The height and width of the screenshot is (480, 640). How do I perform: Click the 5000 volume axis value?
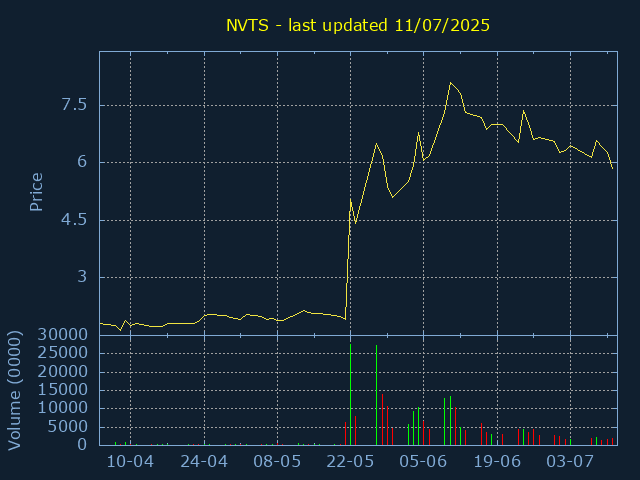67,427
